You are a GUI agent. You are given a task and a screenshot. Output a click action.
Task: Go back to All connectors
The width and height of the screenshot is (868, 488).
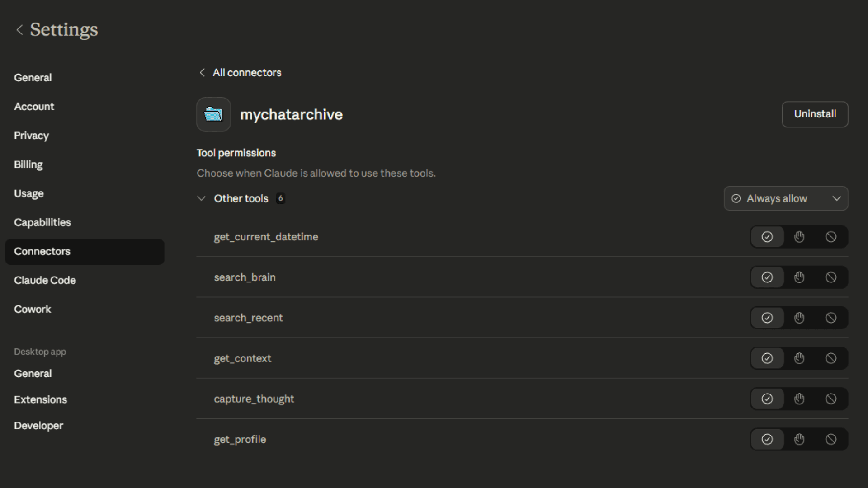pyautogui.click(x=239, y=72)
